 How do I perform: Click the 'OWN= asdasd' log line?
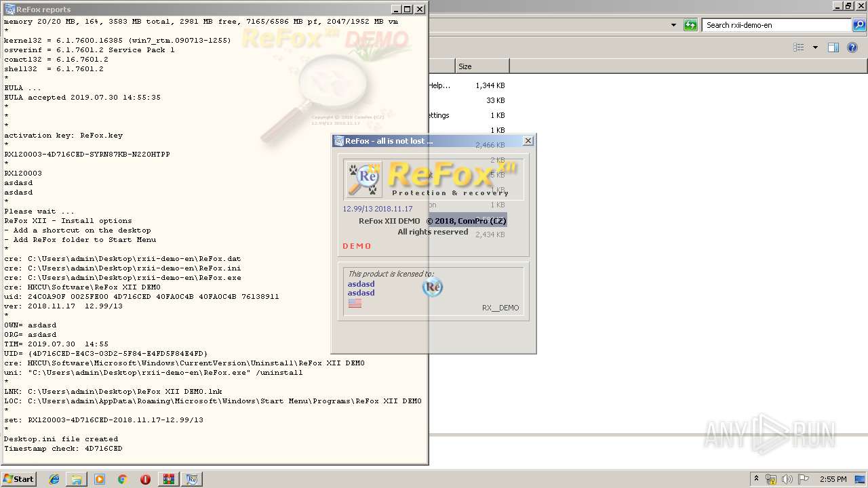point(31,325)
